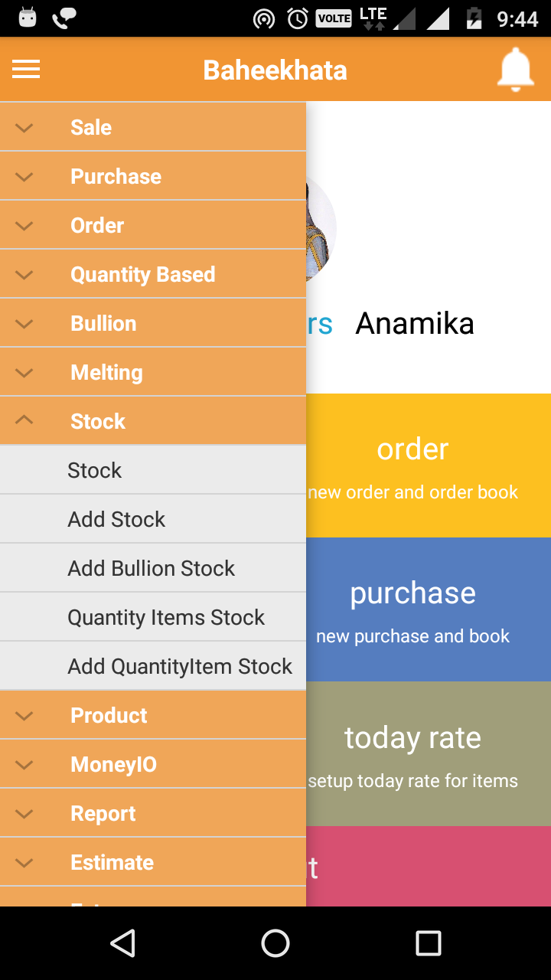Screen dimensions: 551x980
Task: Open the today rate tile
Action: [429, 754]
